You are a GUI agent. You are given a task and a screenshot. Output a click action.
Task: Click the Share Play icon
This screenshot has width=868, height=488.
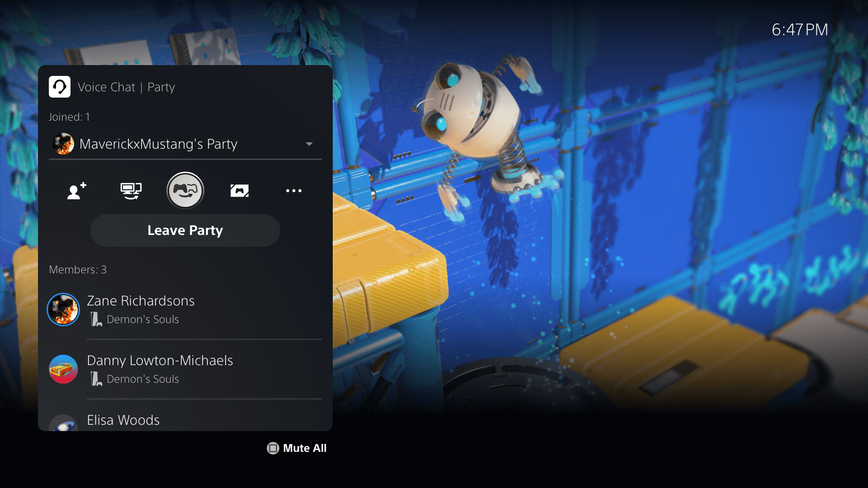click(x=185, y=189)
